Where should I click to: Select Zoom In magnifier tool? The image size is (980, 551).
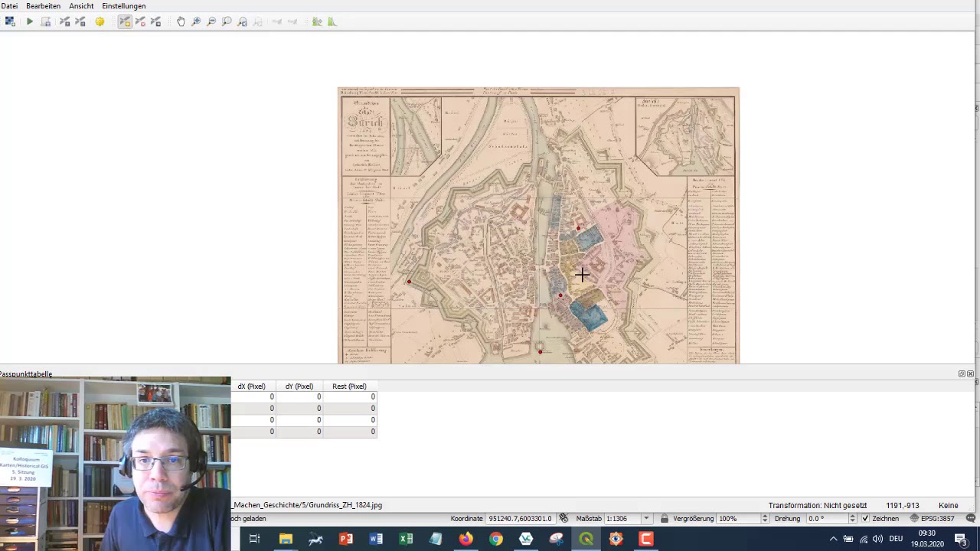coord(196,21)
